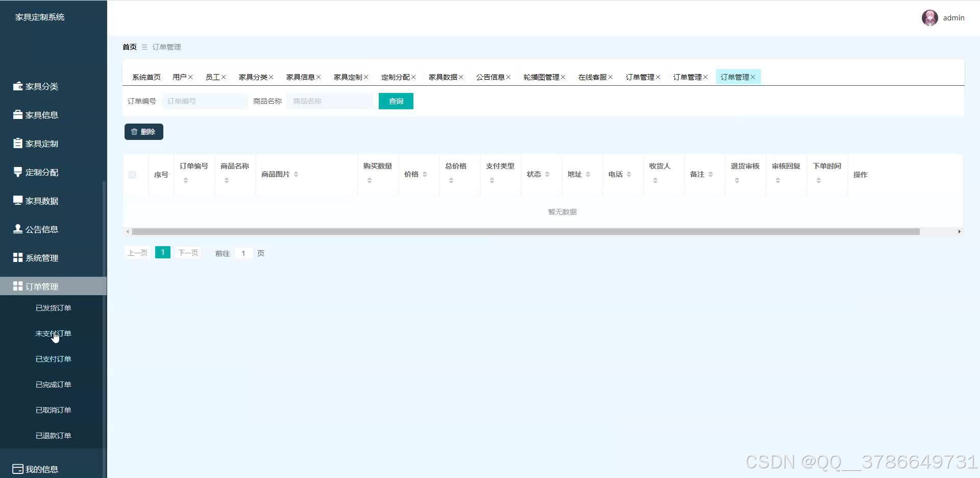
Task: Click sort arrows on 备注 column
Action: tap(710, 175)
